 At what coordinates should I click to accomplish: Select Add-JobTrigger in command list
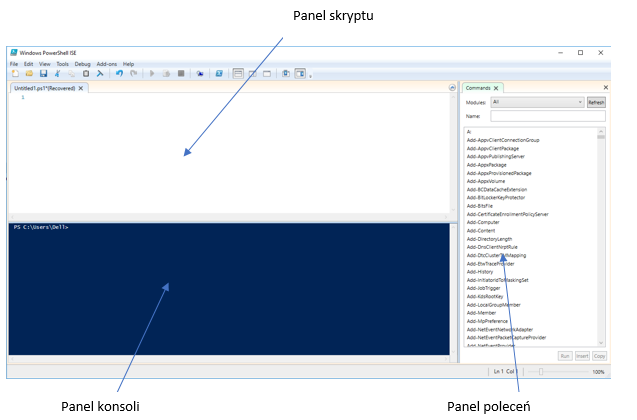coord(483,288)
